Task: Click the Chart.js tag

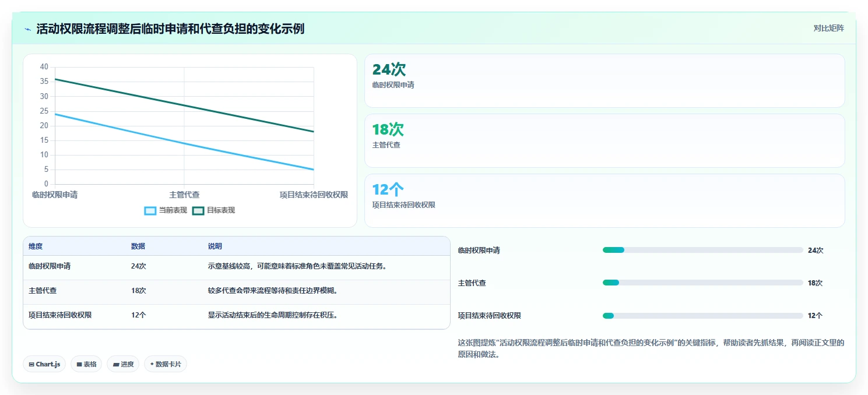Action: coord(44,364)
